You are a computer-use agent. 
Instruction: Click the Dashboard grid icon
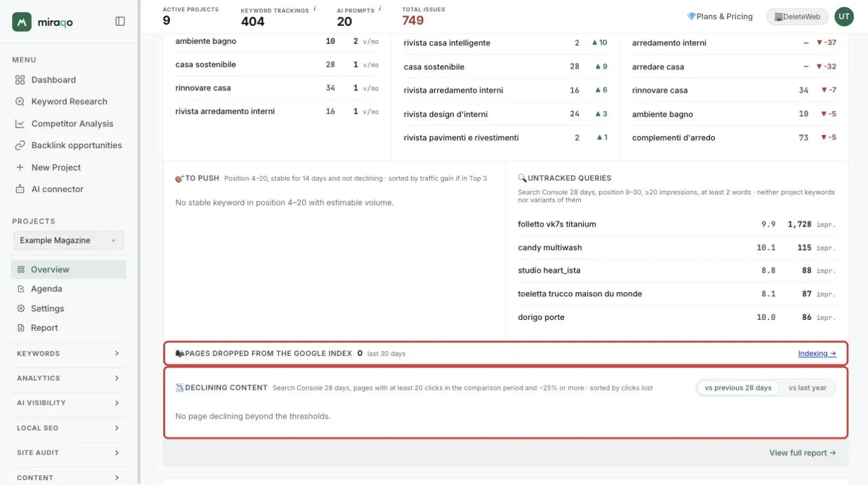(x=20, y=80)
